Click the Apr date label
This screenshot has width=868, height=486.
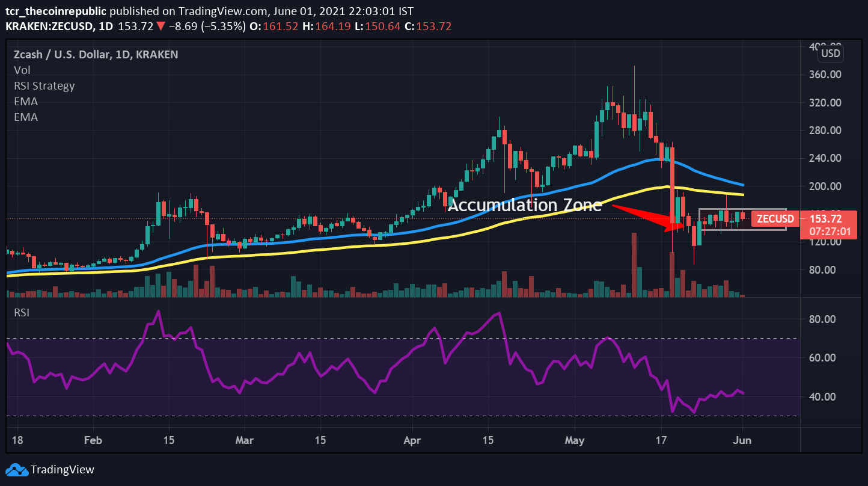click(x=413, y=440)
